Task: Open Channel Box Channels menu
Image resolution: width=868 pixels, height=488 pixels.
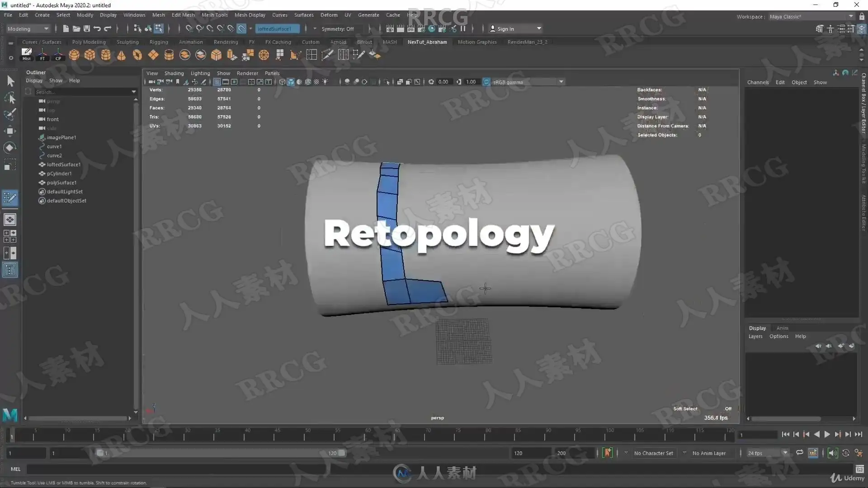Action: (758, 82)
